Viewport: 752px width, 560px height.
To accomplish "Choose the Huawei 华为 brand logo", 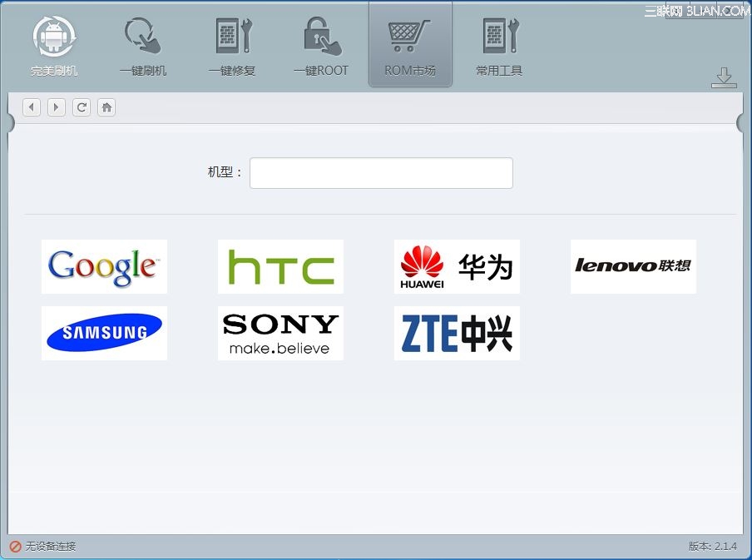I will tap(457, 267).
